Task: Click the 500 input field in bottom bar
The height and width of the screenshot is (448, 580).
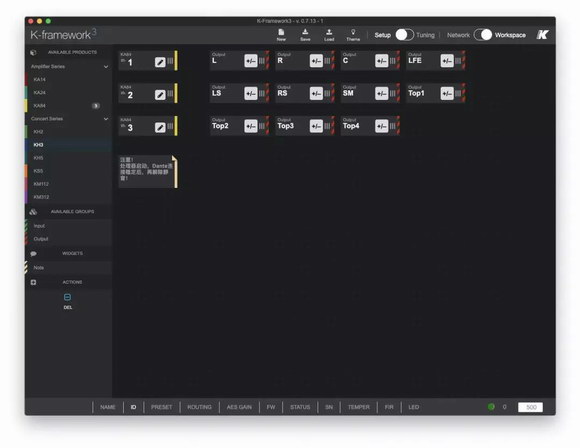Action: 530,407
